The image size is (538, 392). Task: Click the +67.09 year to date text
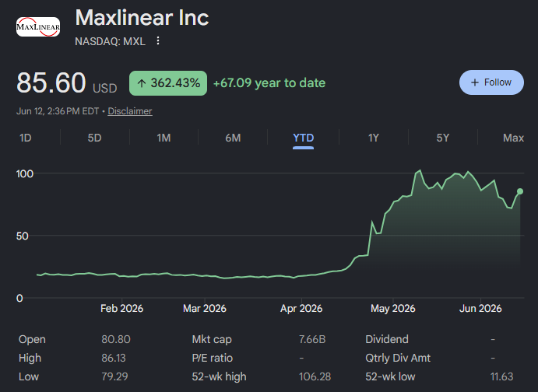click(269, 83)
